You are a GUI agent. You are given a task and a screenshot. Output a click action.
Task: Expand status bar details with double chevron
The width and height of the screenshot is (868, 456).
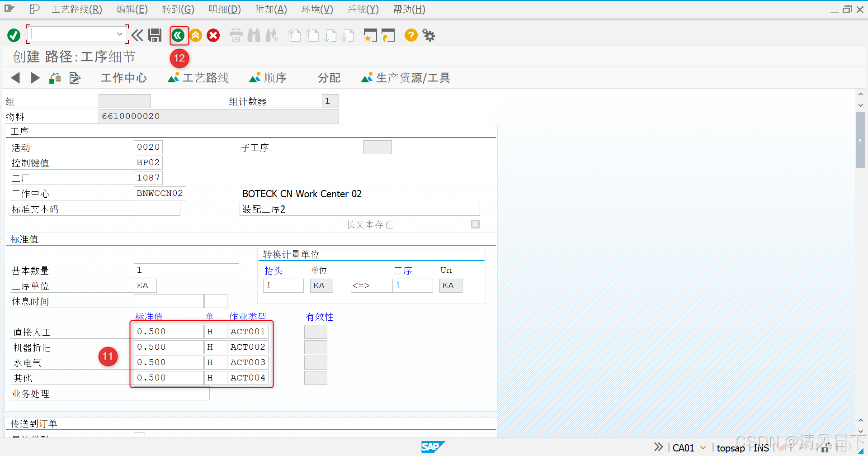click(658, 446)
